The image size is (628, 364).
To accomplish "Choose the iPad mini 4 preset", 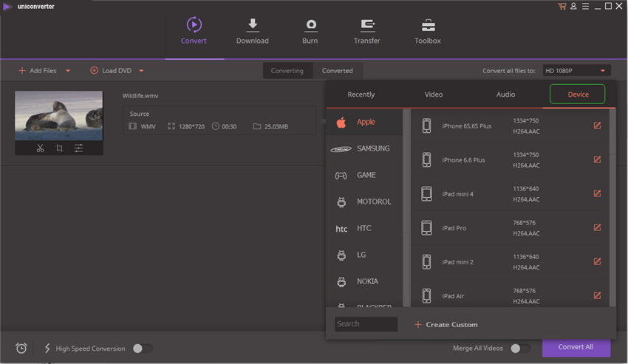I will pyautogui.click(x=510, y=193).
